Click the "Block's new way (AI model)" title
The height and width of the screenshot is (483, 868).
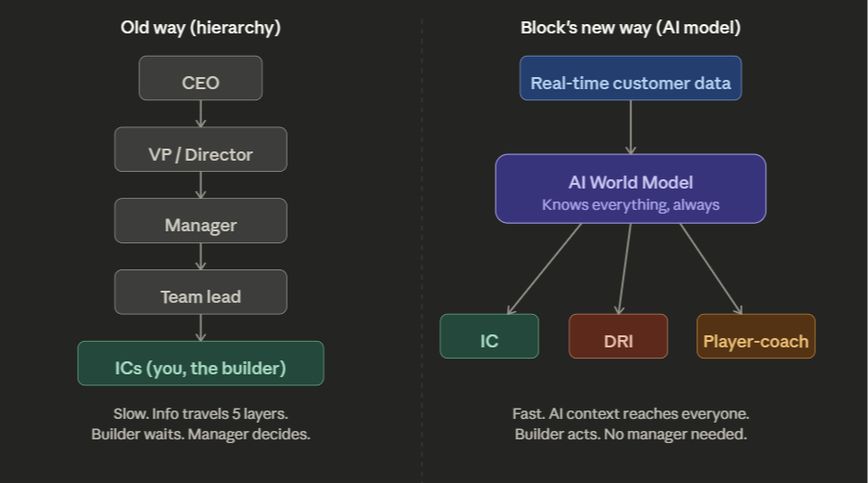(x=630, y=28)
